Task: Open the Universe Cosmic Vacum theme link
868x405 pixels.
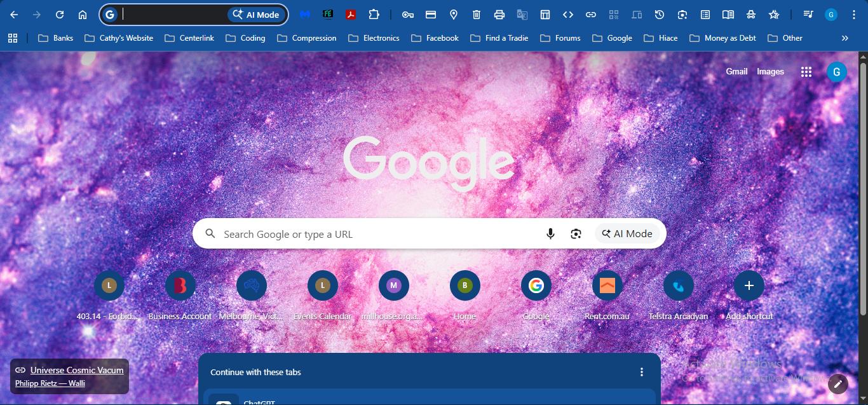Action: tap(77, 370)
